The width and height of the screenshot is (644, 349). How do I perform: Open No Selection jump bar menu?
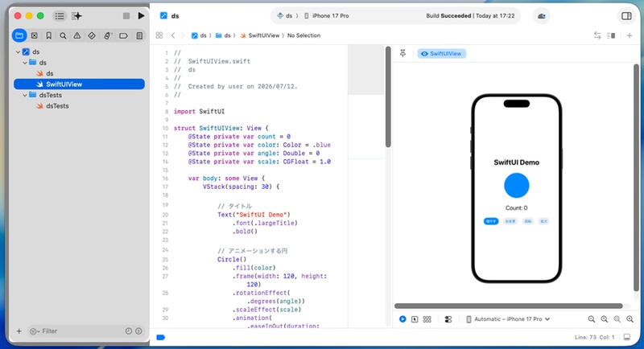tap(303, 35)
